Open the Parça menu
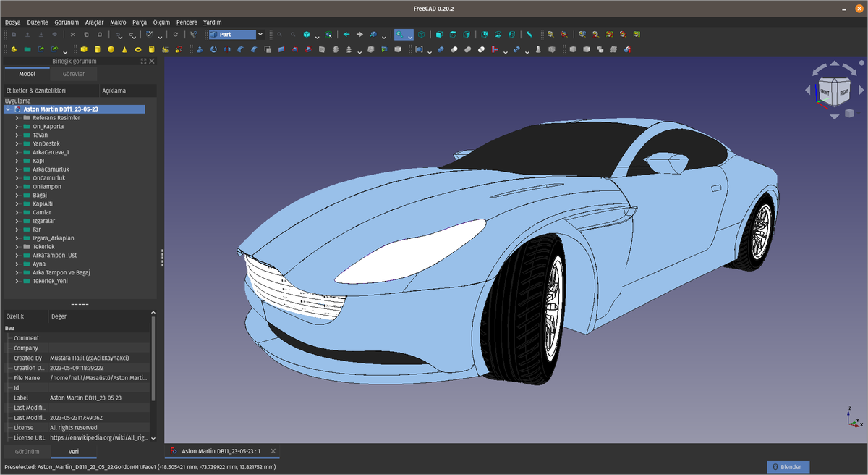 click(x=139, y=22)
